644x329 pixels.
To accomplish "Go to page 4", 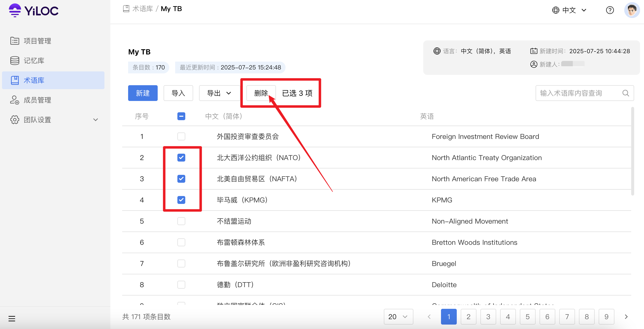I will pyautogui.click(x=508, y=317).
